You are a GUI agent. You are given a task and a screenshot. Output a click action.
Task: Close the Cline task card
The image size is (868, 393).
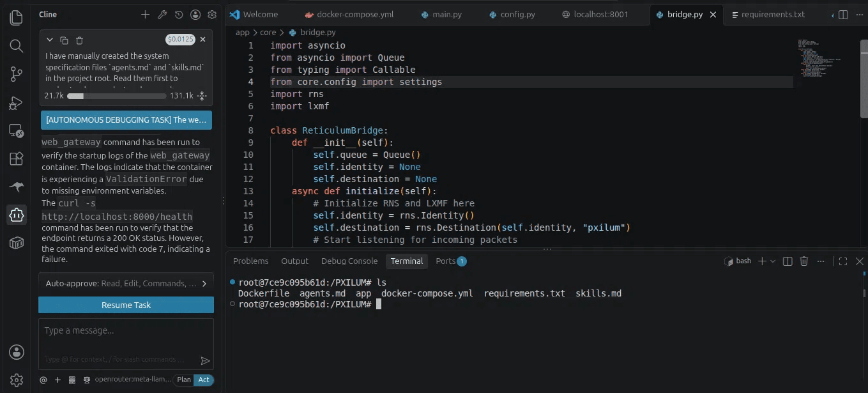click(x=203, y=40)
